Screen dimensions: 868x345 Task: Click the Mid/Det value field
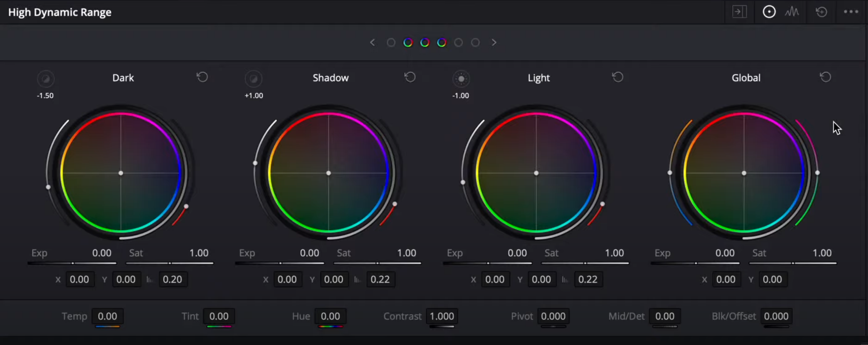665,316
